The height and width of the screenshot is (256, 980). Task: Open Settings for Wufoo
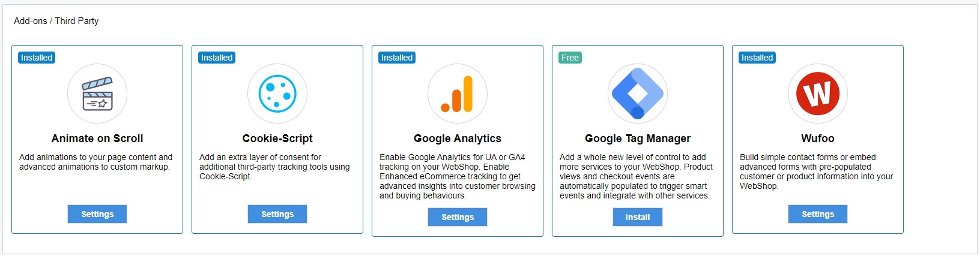tap(818, 214)
